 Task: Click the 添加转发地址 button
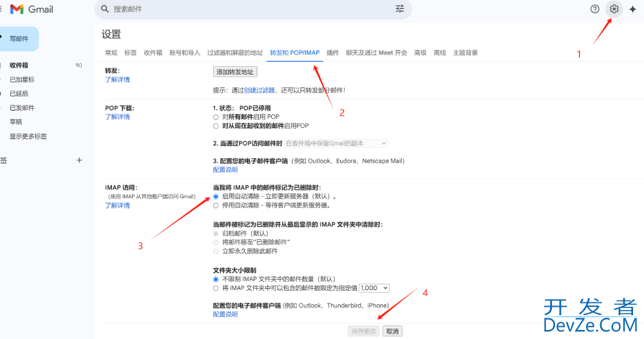point(235,72)
